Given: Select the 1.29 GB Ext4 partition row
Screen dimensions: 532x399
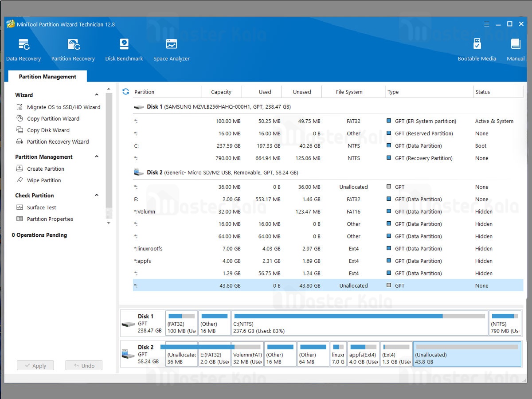Looking at the screenshot, I should (328, 274).
